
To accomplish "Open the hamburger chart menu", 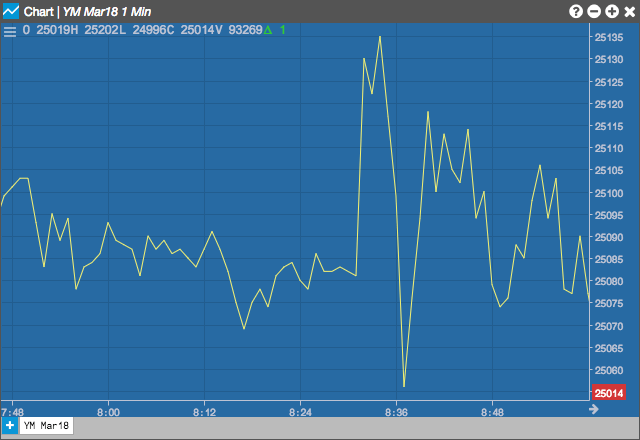I will 10,31.
